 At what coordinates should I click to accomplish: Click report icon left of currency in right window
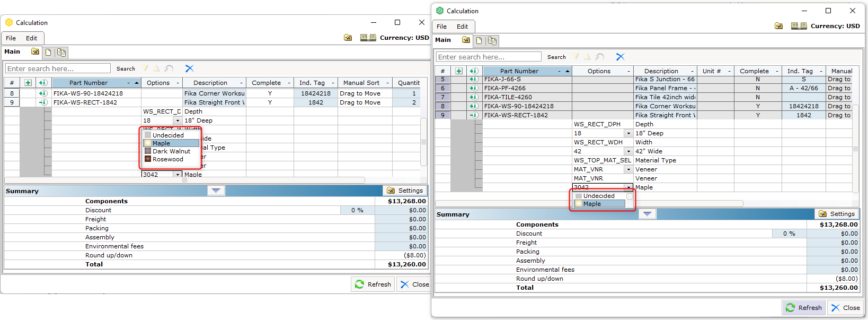pyautogui.click(x=778, y=26)
